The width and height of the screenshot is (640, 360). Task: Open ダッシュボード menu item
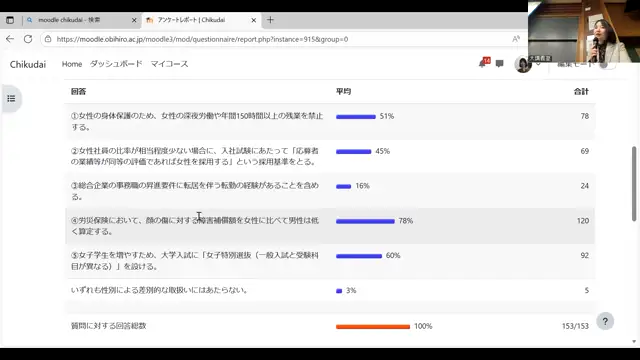click(116, 64)
